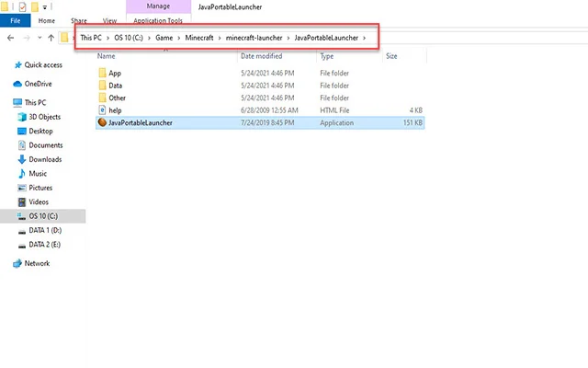Viewport: 588px width, 368px height.
Task: Expand chevron after minecraft-launcher breadcrumb
Action: pos(288,38)
